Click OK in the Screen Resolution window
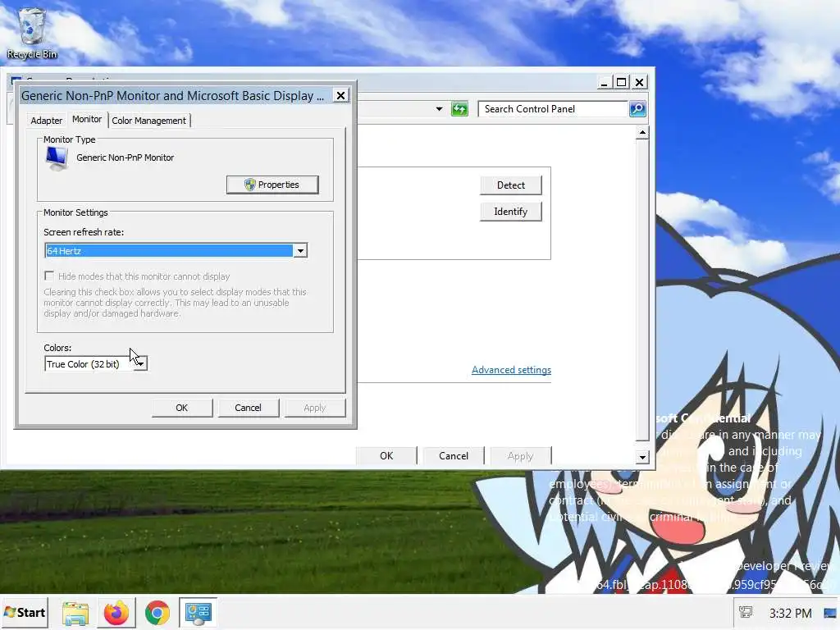840x630 pixels. point(386,456)
